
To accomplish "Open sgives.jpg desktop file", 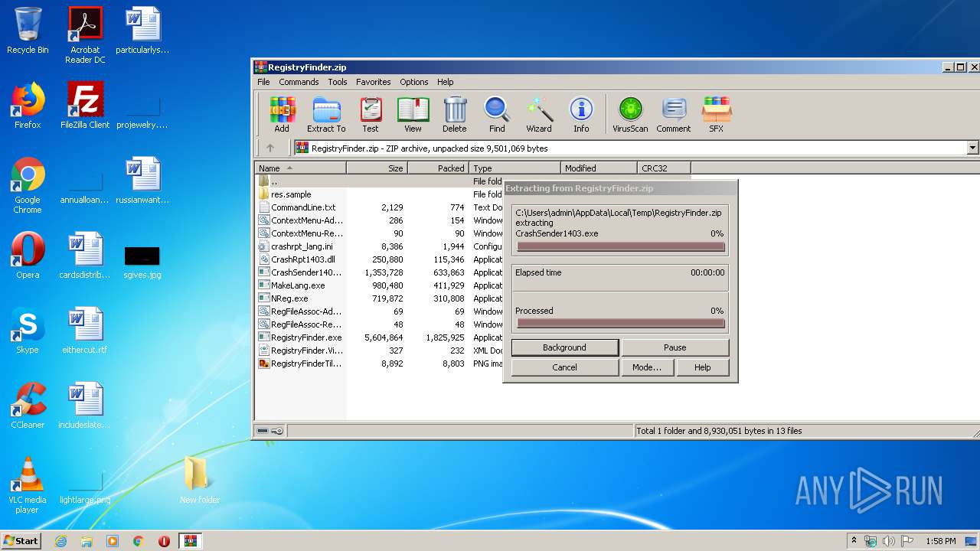I will point(142,261).
